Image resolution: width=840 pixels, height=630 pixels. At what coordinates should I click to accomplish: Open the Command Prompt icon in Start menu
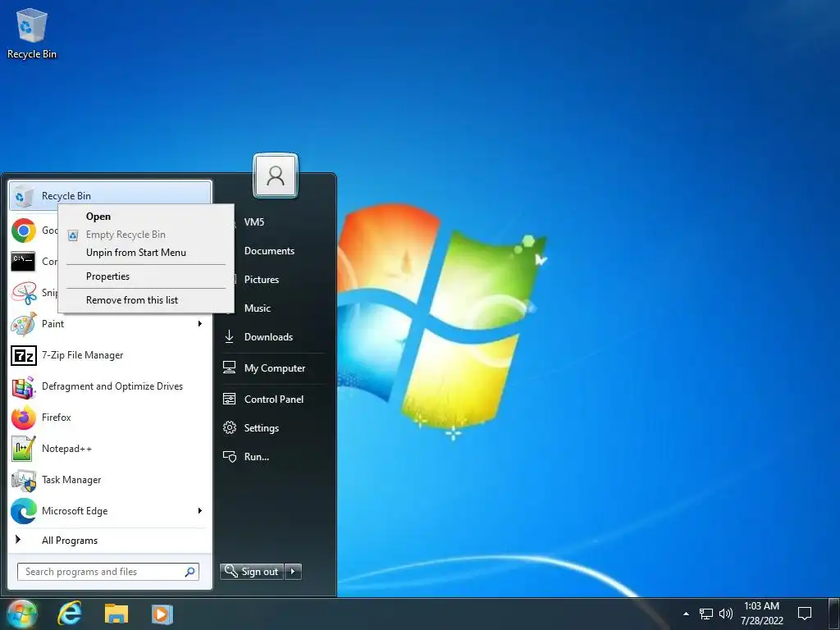pyautogui.click(x=23, y=262)
